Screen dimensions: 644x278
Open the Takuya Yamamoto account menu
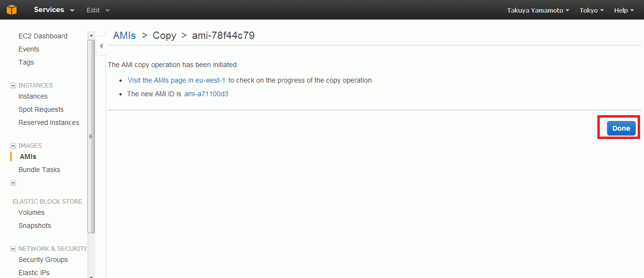click(538, 10)
